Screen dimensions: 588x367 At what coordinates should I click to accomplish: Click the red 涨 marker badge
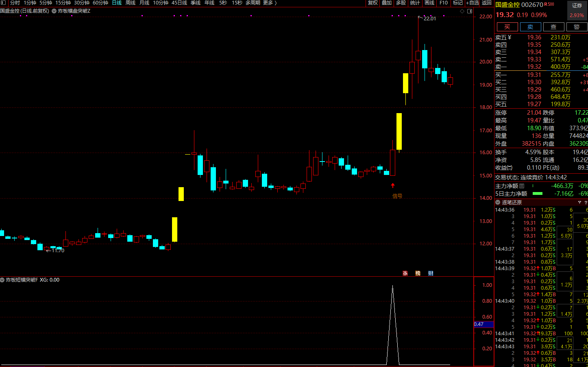(x=405, y=273)
